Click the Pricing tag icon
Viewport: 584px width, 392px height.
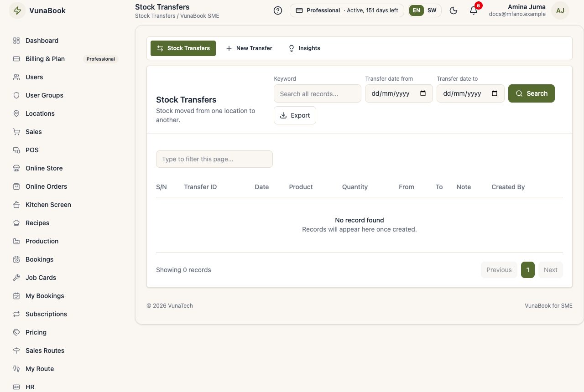click(16, 332)
